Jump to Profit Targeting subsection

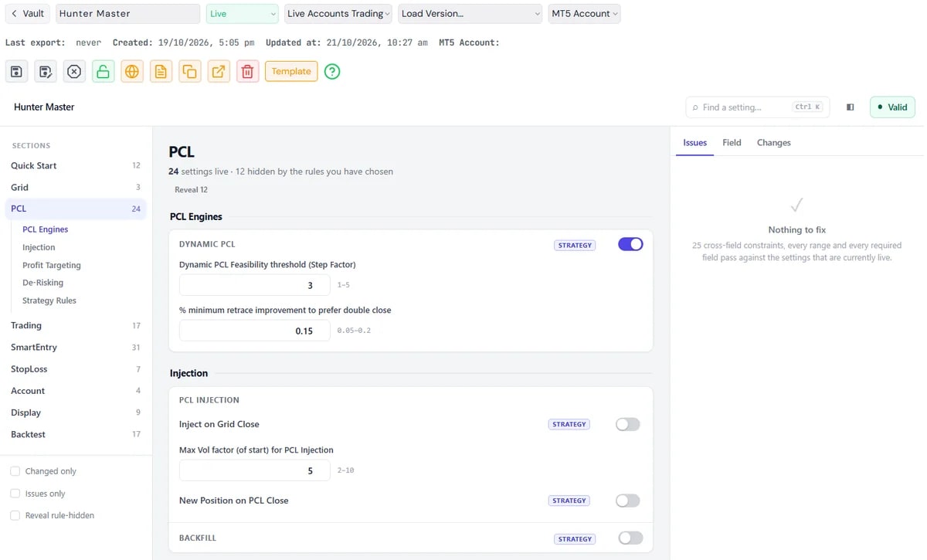tap(52, 265)
